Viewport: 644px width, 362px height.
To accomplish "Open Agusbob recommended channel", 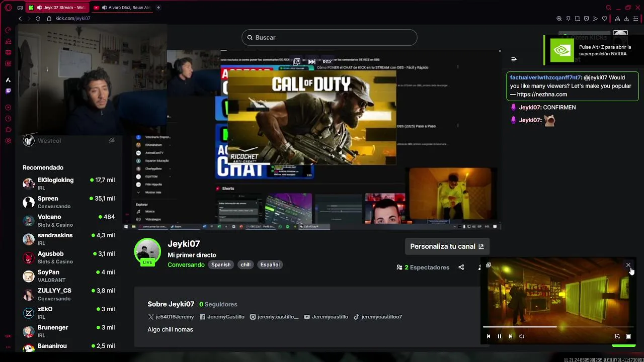I will (x=68, y=257).
